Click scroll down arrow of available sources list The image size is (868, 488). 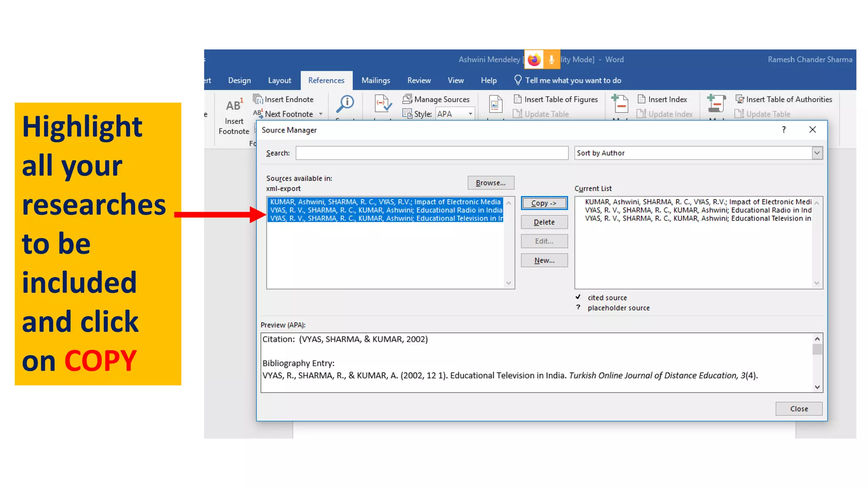click(509, 283)
